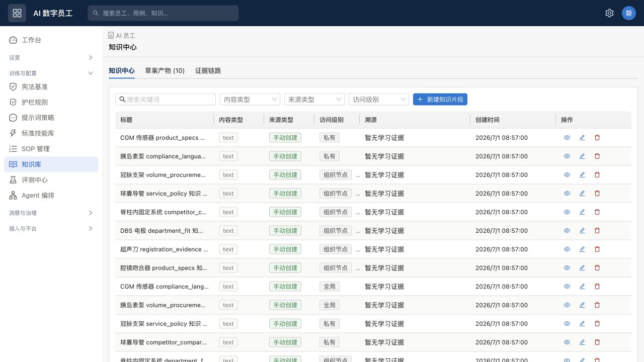
Task: Open the 内容类型 filter dropdown
Action: [250, 100]
